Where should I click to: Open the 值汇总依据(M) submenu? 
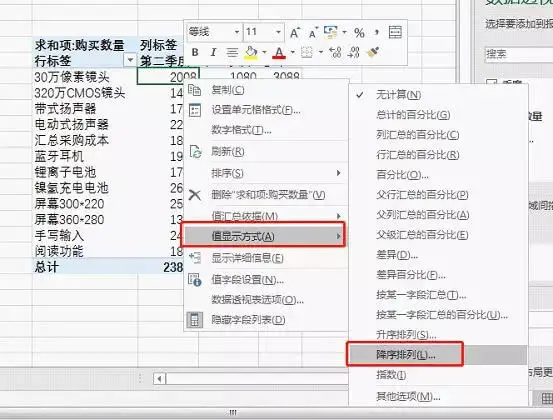pyautogui.click(x=266, y=215)
